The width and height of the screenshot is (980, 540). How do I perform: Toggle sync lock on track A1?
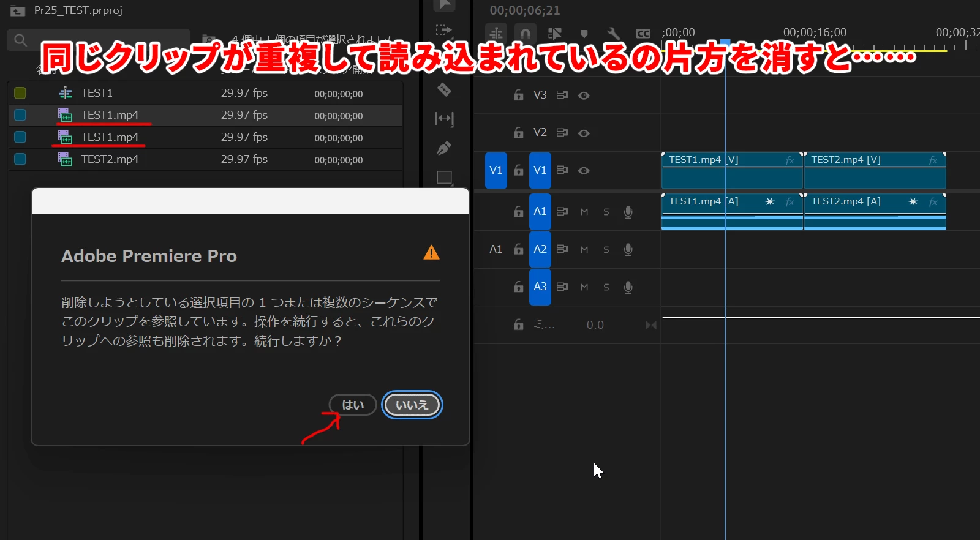tap(562, 211)
